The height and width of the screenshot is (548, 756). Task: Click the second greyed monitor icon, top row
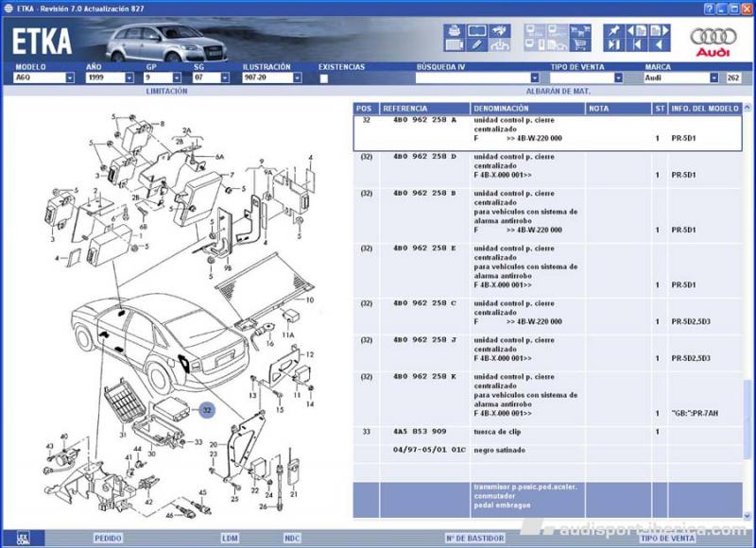558,31
